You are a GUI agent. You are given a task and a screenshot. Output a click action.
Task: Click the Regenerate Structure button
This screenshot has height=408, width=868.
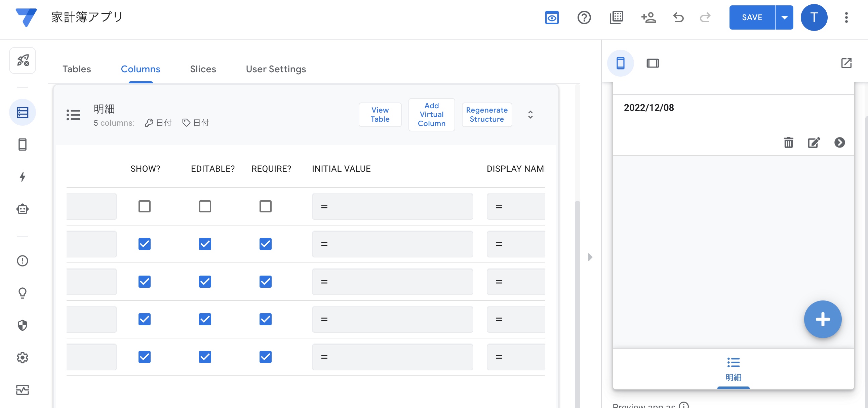pos(486,115)
